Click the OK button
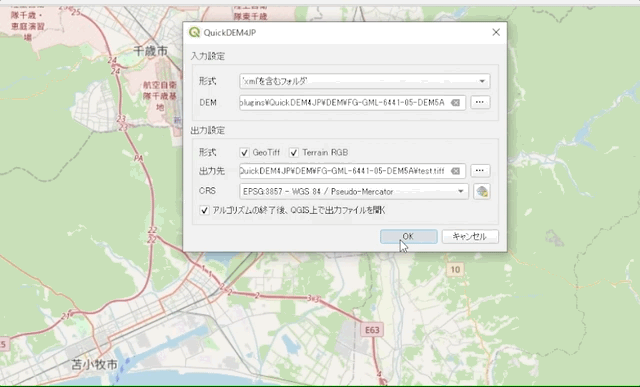This screenshot has width=640, height=387. (409, 236)
